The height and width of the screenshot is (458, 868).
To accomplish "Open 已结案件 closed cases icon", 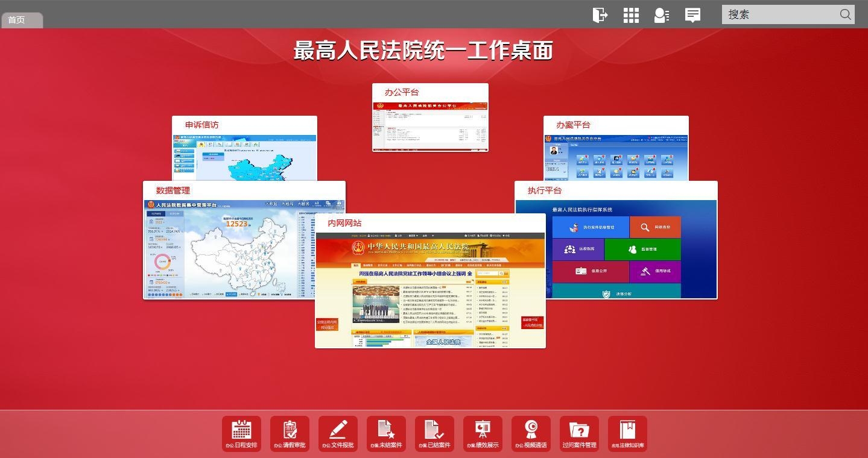I will click(x=434, y=433).
